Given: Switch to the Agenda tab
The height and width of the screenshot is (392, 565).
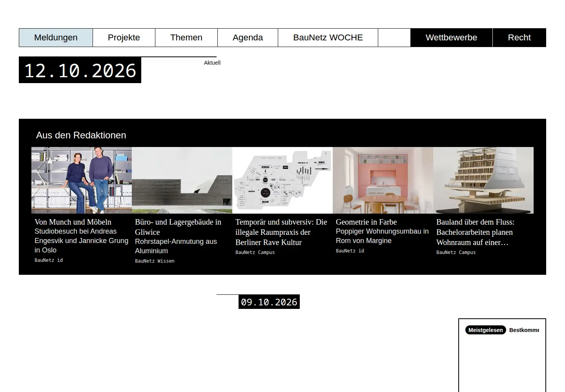Looking at the screenshot, I should (248, 38).
